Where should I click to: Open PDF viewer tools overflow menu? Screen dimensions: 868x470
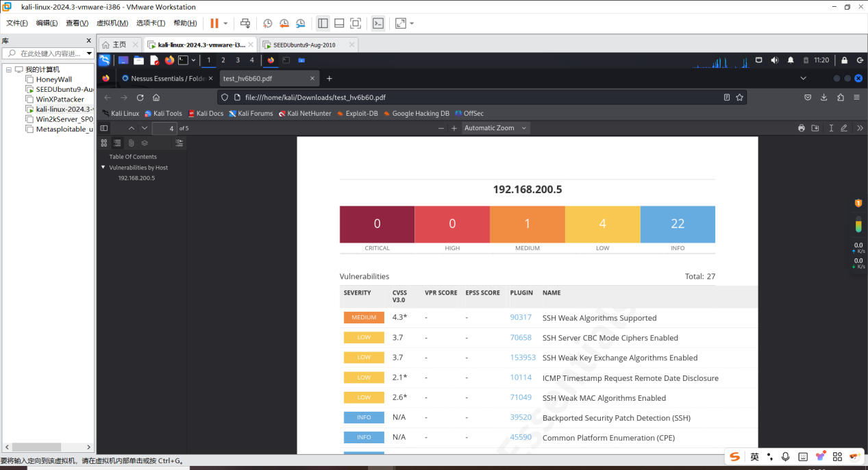[860, 128]
